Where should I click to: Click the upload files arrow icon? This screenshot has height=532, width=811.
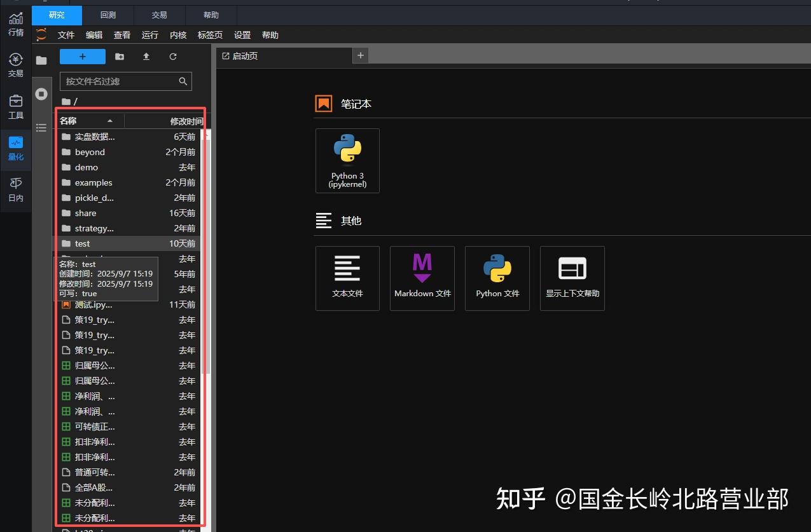point(146,57)
